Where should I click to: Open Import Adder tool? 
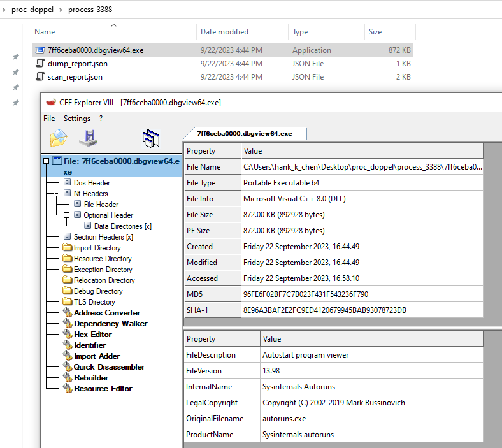tap(97, 356)
